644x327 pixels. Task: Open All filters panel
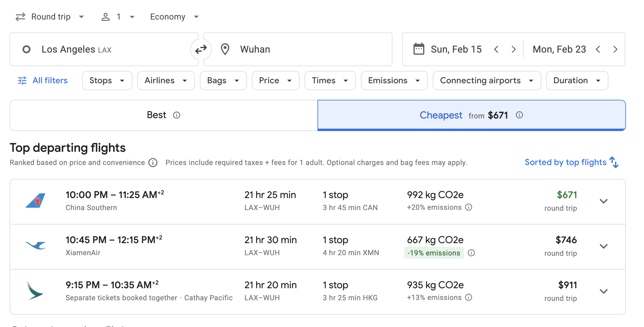pos(43,81)
